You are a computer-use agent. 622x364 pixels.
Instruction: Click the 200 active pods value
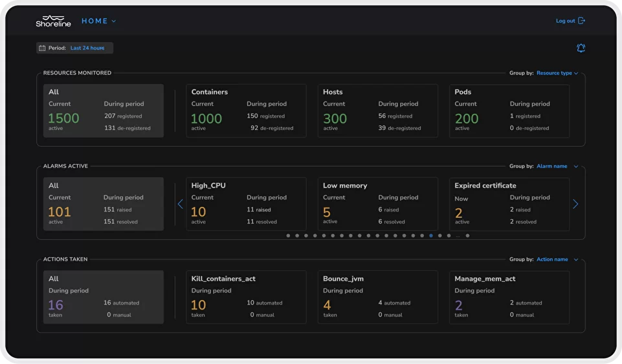tap(467, 118)
